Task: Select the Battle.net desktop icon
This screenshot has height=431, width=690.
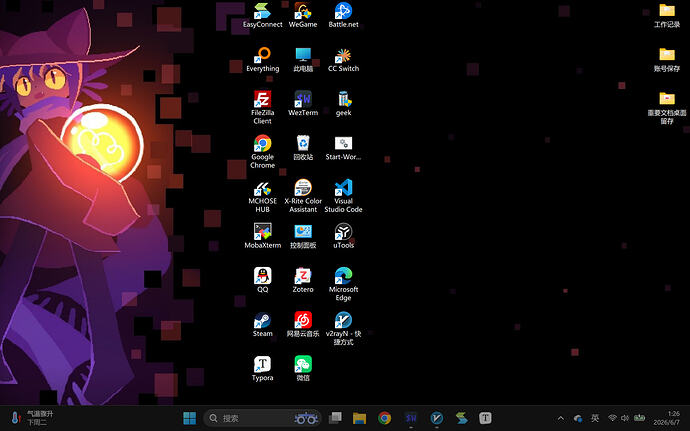Action: pyautogui.click(x=343, y=15)
